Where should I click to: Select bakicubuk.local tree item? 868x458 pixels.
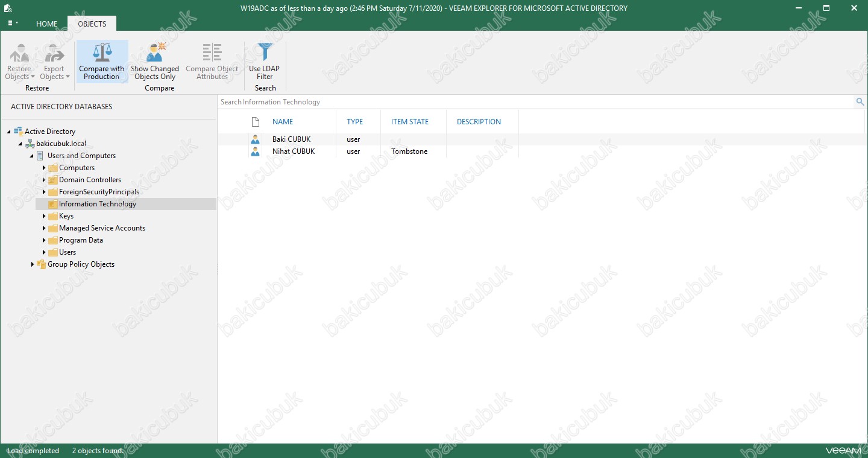tap(61, 144)
